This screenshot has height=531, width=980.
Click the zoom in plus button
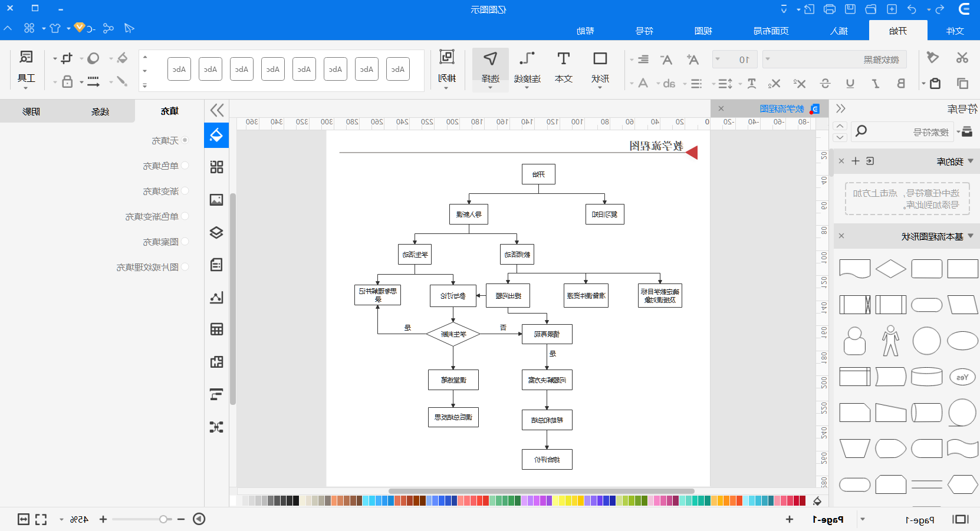(x=103, y=519)
